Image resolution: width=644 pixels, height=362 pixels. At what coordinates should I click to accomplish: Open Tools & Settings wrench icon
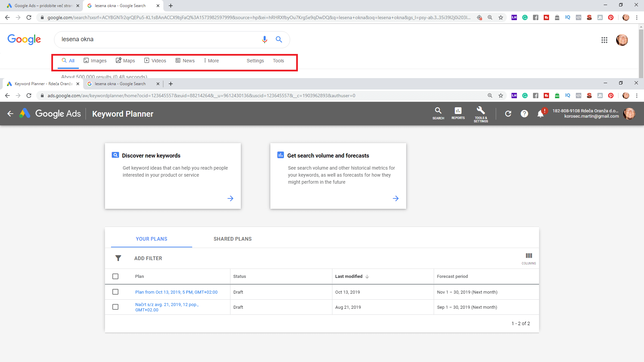[x=481, y=114]
